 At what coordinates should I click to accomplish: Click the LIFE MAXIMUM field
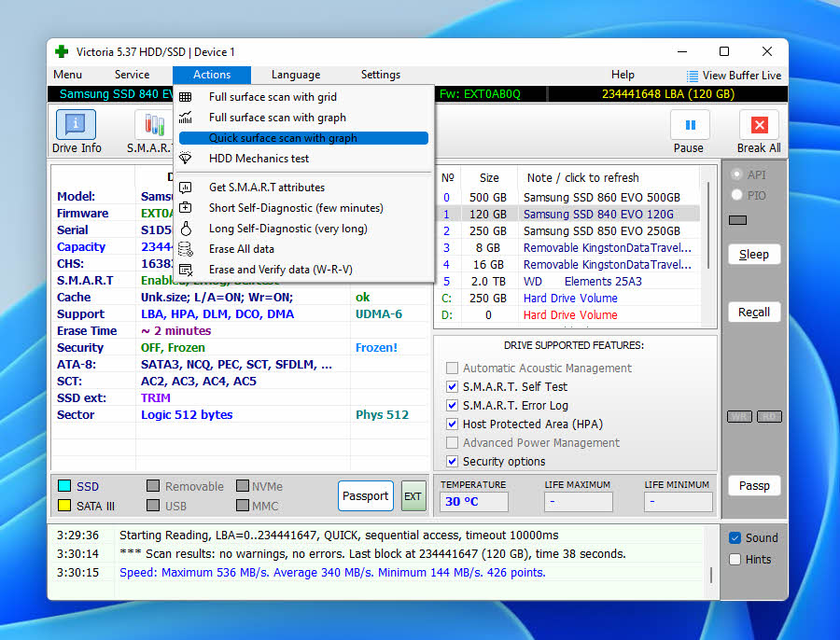(579, 502)
